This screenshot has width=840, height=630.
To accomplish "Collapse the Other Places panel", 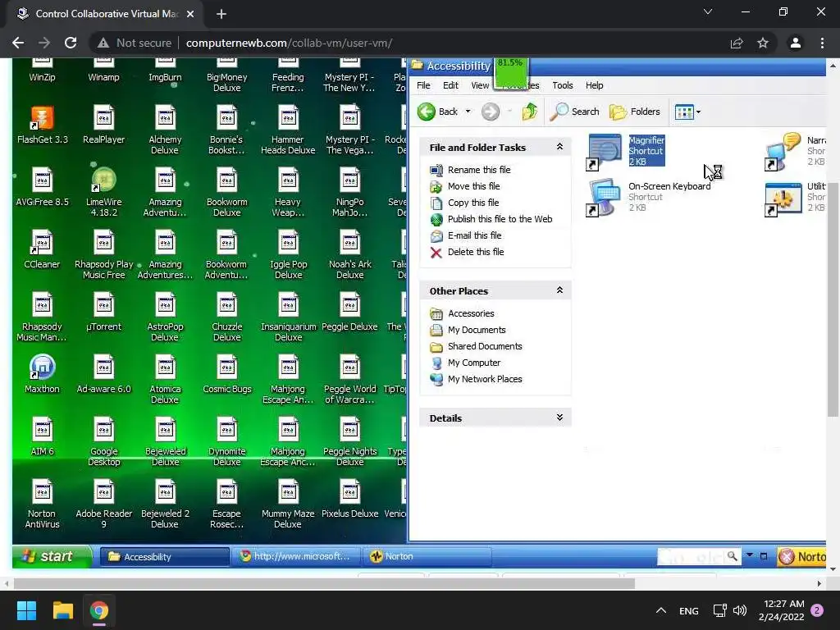I will (x=559, y=290).
